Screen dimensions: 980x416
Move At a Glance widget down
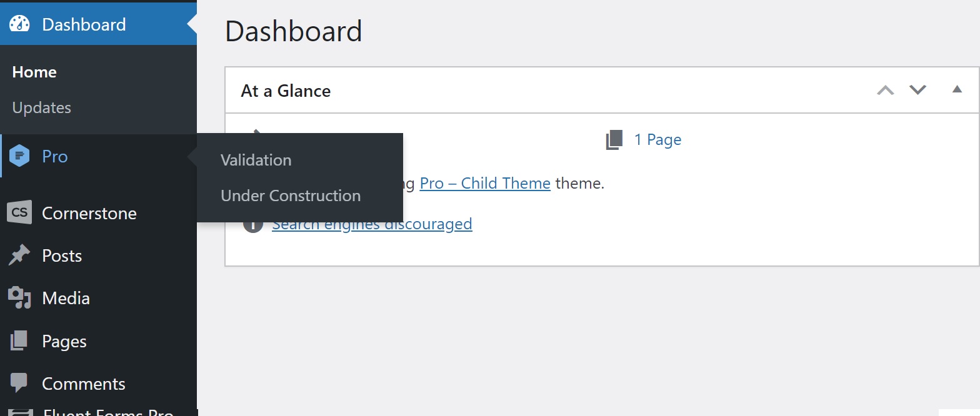coord(917,90)
